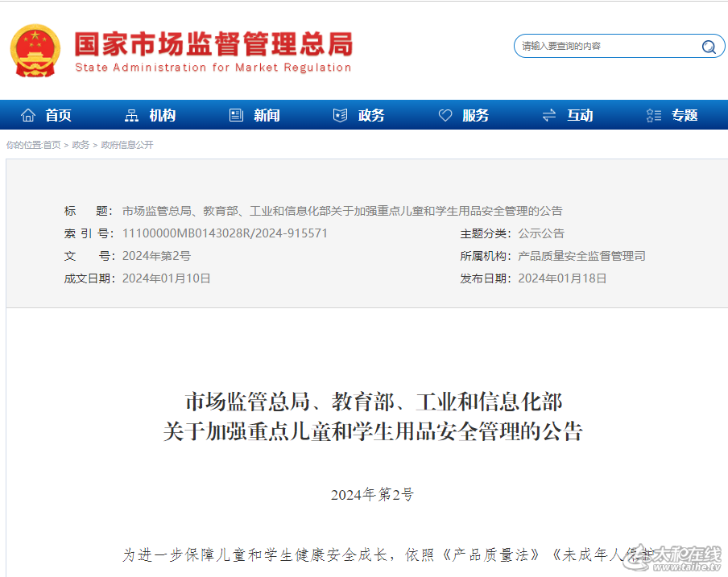Click the national emblem logo
This screenshot has height=577, width=728.
coord(35,51)
